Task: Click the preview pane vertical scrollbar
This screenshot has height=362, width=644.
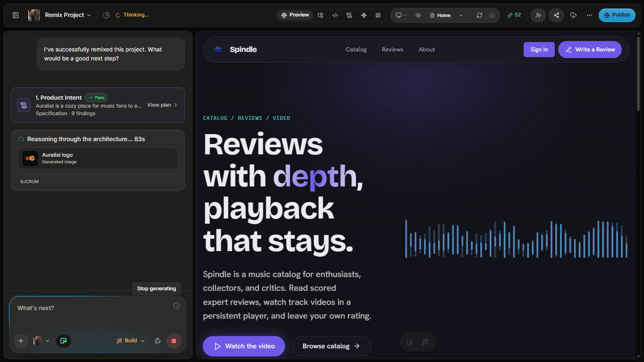Action: 638,74
